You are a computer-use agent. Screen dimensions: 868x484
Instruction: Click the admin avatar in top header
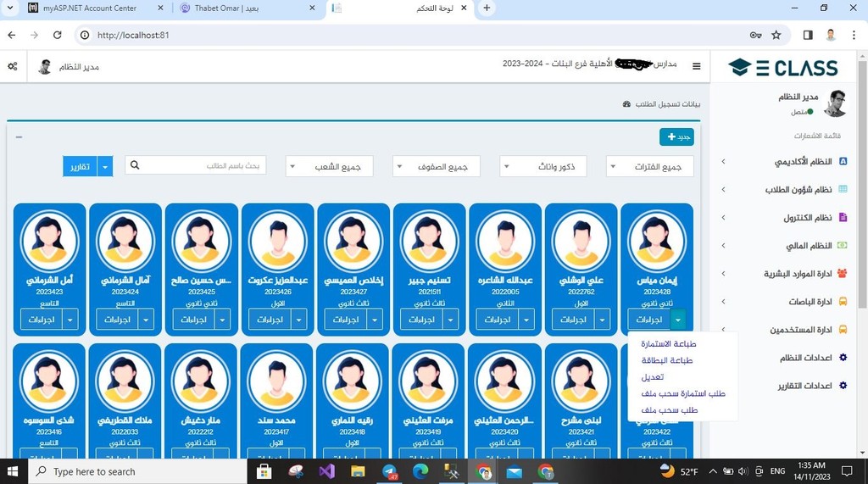(44, 66)
